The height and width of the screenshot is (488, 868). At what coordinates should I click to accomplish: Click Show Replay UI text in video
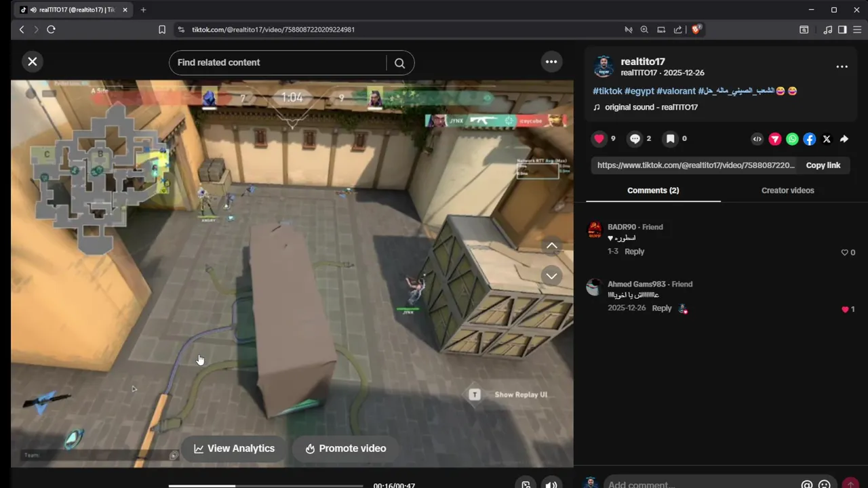[521, 394]
